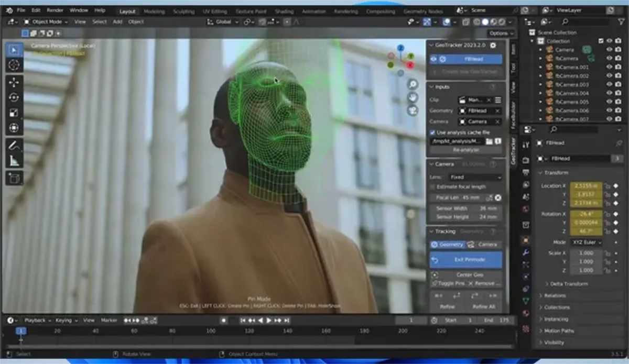Select Camera tracking mode
629x364 pixels.
click(484, 245)
